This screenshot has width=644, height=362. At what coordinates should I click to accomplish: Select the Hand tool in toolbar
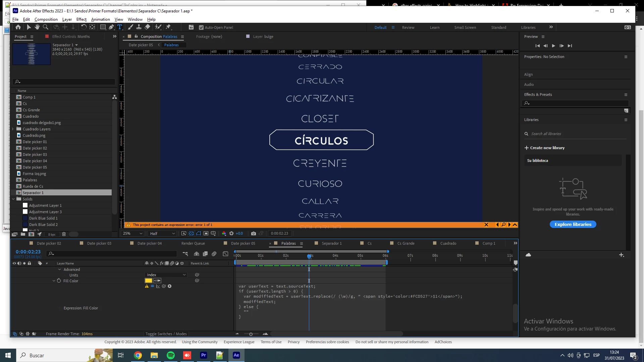(37, 27)
